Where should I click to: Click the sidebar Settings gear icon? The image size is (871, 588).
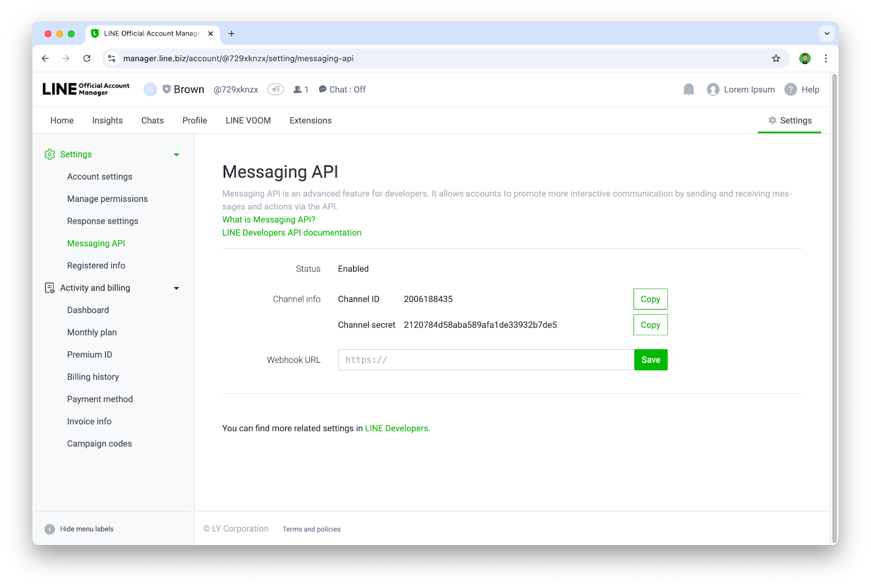click(x=50, y=154)
